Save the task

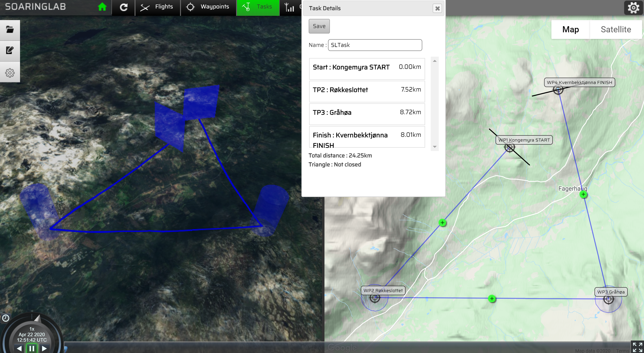(319, 26)
